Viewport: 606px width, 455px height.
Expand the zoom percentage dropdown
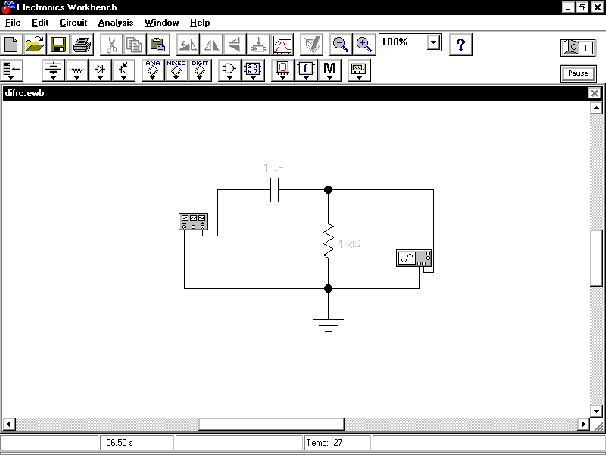coord(434,43)
